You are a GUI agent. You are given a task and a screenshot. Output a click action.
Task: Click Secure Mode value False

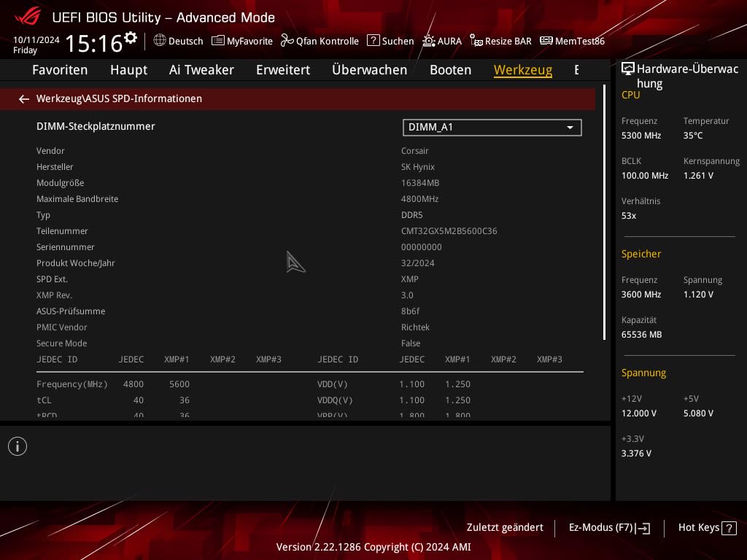pos(411,343)
